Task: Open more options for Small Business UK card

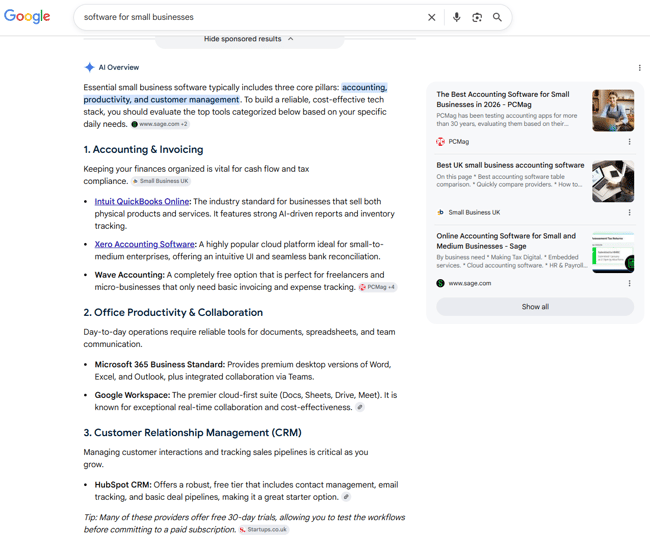Action: coord(629,212)
